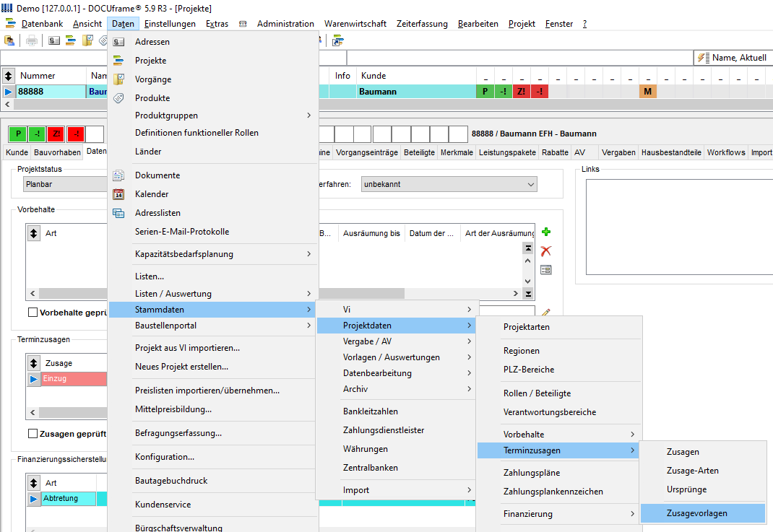Image resolution: width=773 pixels, height=532 pixels.
Task: Open Adressen via its card icon in Daten menu
Action: pyautogui.click(x=118, y=42)
